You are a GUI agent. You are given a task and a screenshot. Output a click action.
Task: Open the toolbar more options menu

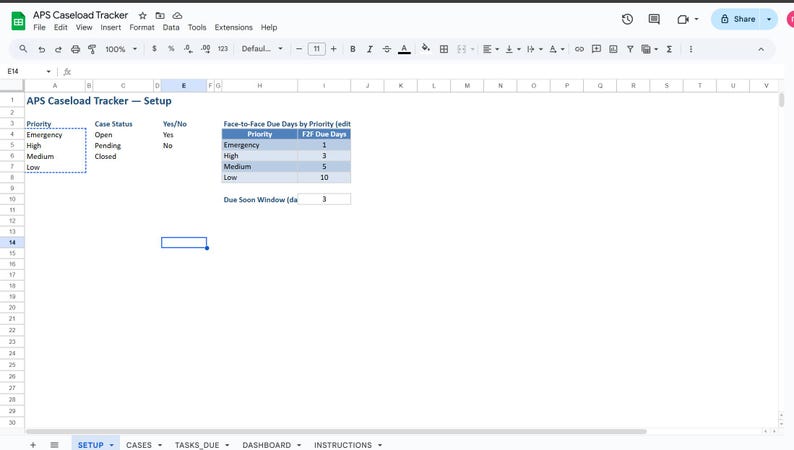[691, 49]
